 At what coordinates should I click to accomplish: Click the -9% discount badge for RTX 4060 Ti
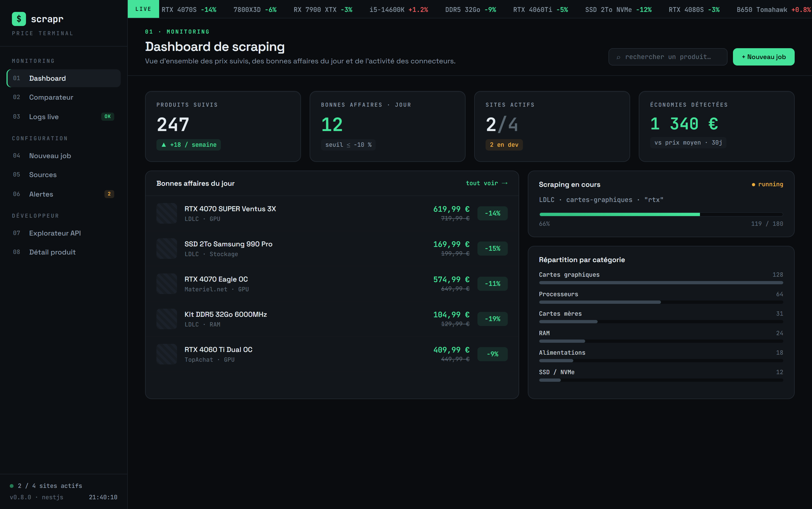[492, 354]
